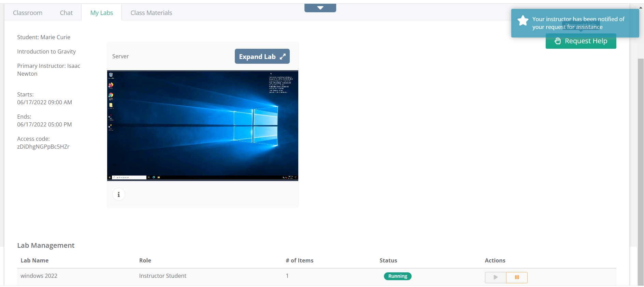Click the Task View icon in the lab taskbar
Viewport: 644px width, 287px height.
(148, 177)
